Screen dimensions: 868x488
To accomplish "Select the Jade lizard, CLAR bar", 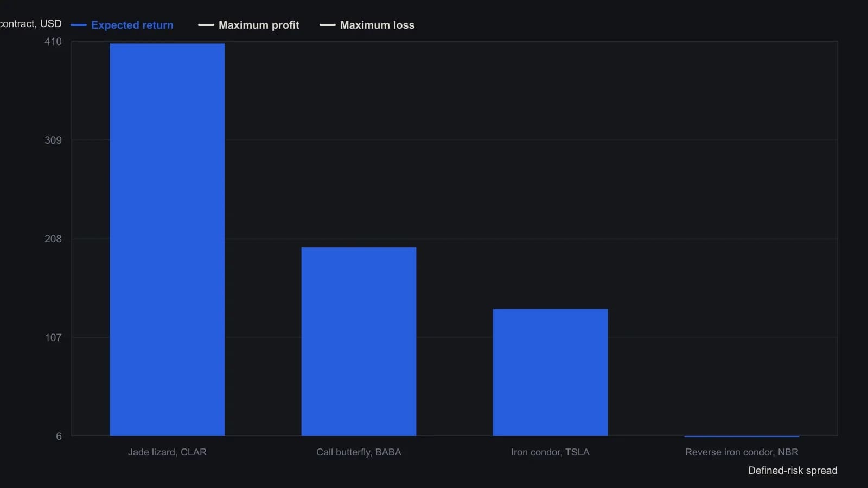I will pyautogui.click(x=167, y=240).
